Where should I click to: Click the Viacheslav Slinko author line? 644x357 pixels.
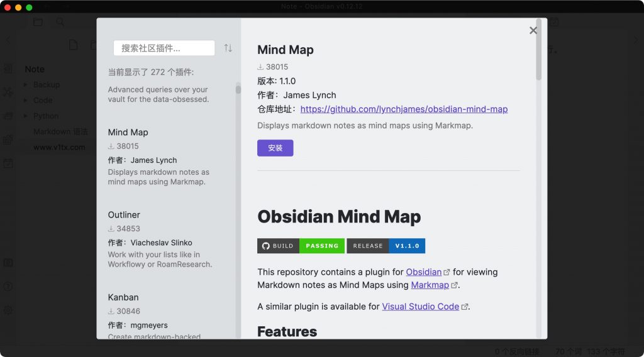(x=150, y=243)
